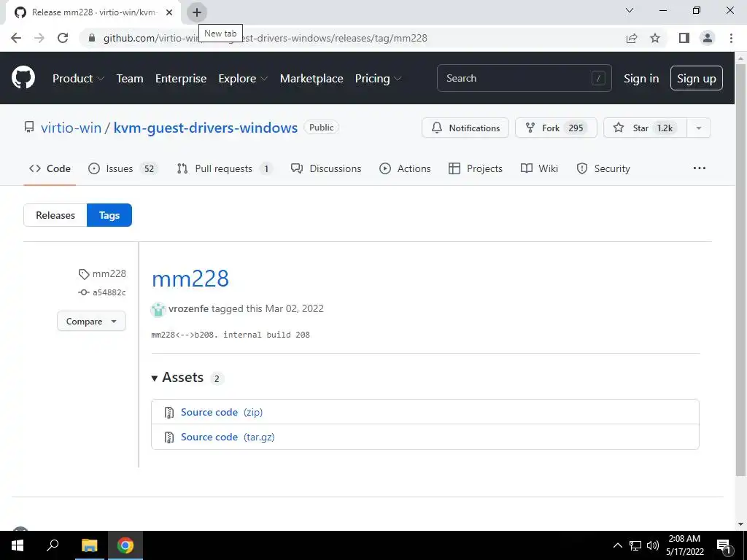Open Chrome's three-dot menu
The image size is (747, 560).
coord(731,38)
